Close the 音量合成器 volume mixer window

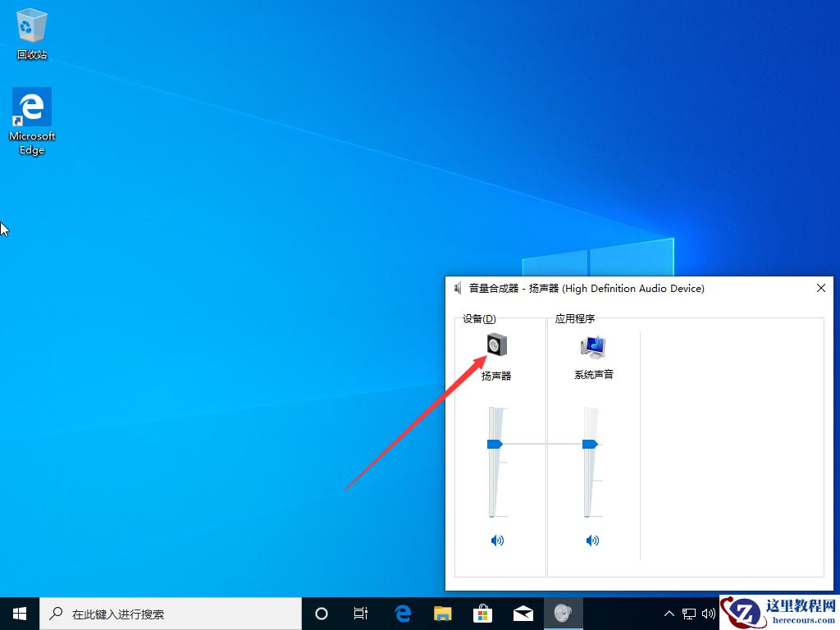coord(820,288)
